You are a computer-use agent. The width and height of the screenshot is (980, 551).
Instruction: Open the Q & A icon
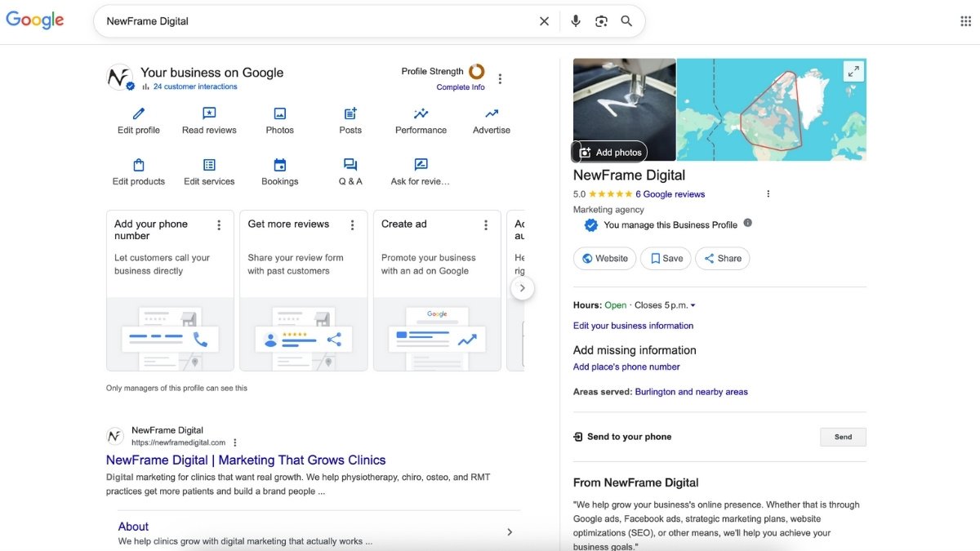click(x=350, y=165)
